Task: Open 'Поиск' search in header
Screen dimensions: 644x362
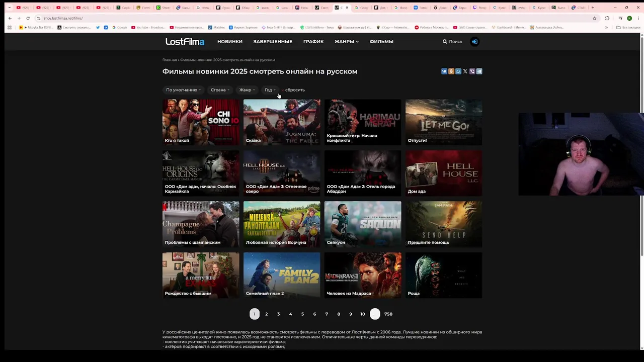Action: [452, 42]
